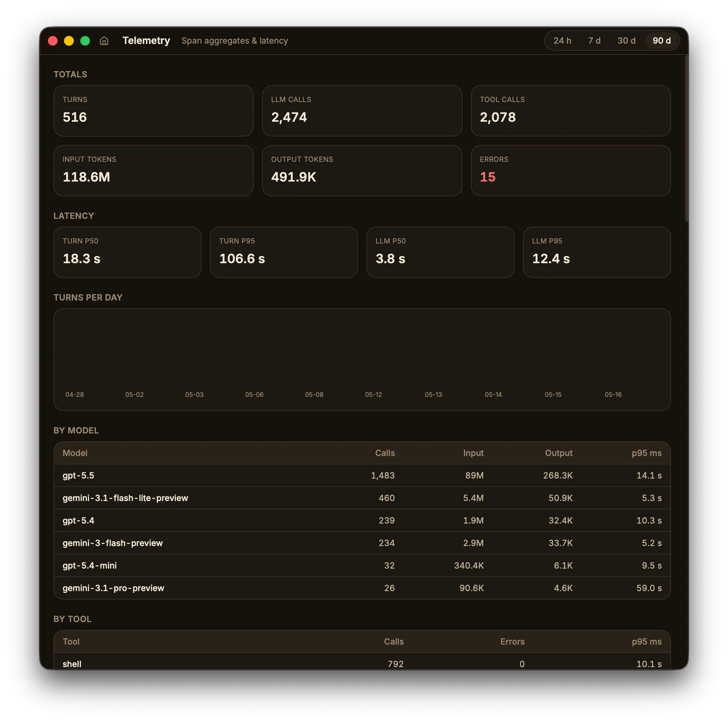The image size is (728, 722).
Task: Select the gemini-3.1-pro-preview model row
Action: (x=362, y=588)
